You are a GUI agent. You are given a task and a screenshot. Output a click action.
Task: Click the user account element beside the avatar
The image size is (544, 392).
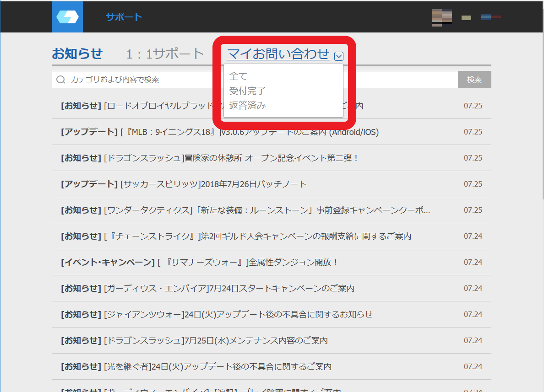click(x=466, y=17)
